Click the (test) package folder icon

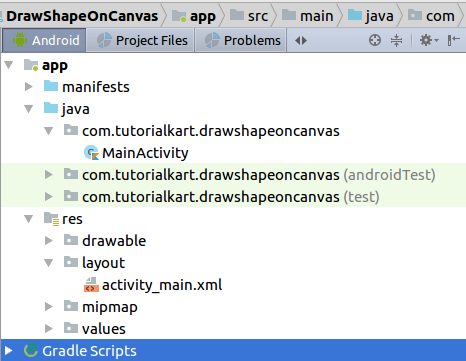(71, 196)
